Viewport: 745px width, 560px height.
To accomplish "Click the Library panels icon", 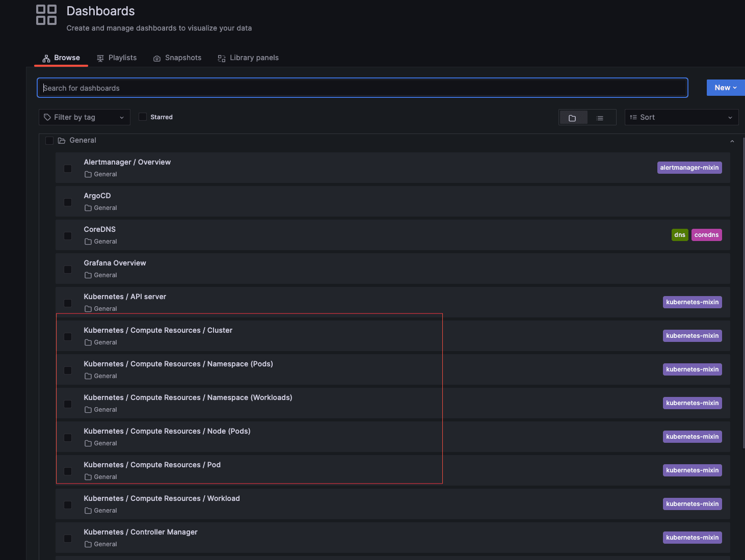I will coord(221,58).
